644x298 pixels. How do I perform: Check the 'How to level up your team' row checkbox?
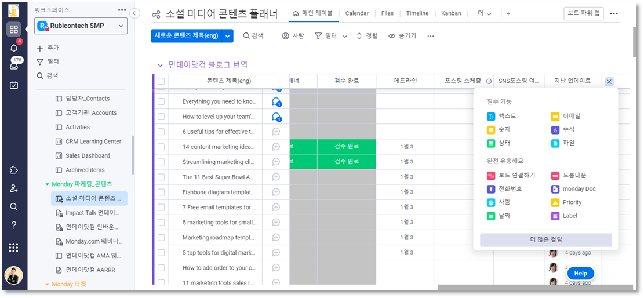point(161,117)
